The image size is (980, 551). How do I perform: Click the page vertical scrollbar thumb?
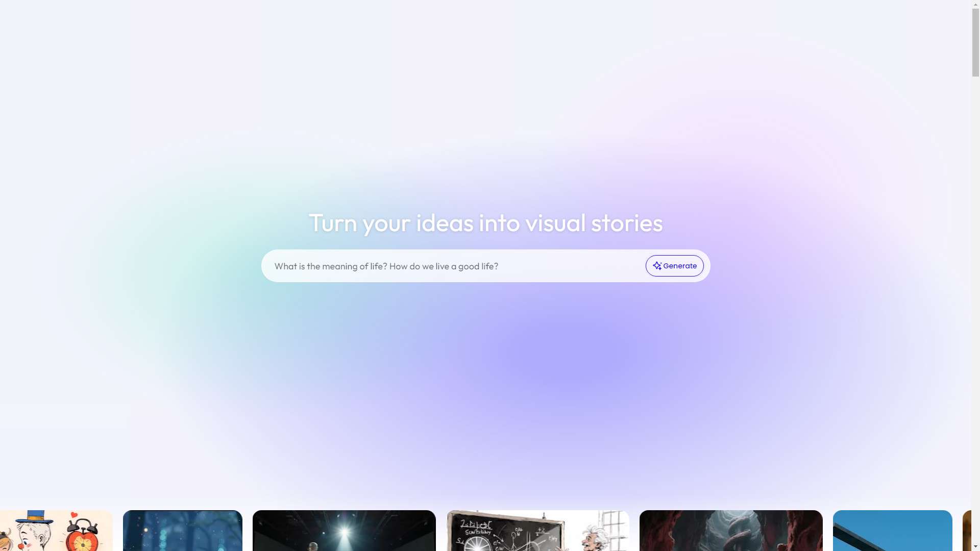[975, 42]
